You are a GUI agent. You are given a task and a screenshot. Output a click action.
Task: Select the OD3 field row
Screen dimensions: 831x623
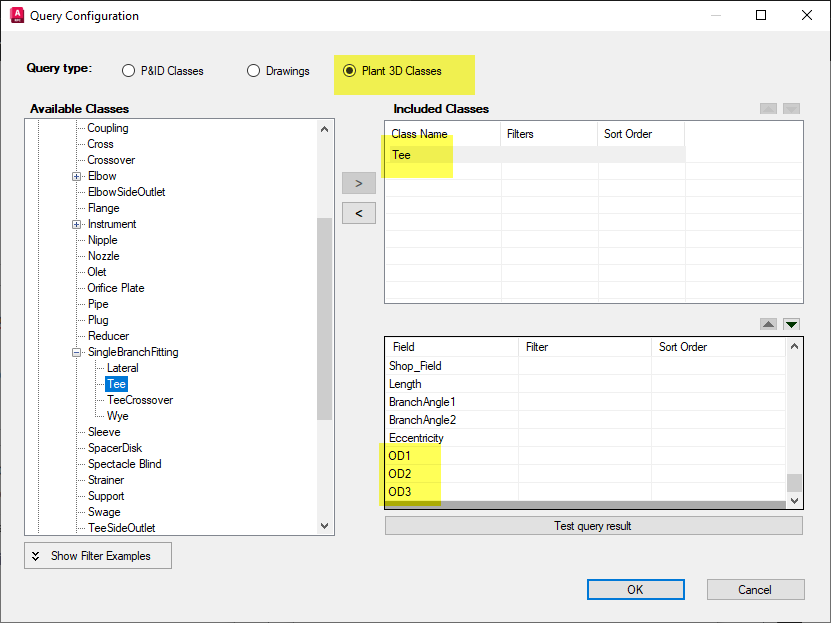[x=585, y=492]
